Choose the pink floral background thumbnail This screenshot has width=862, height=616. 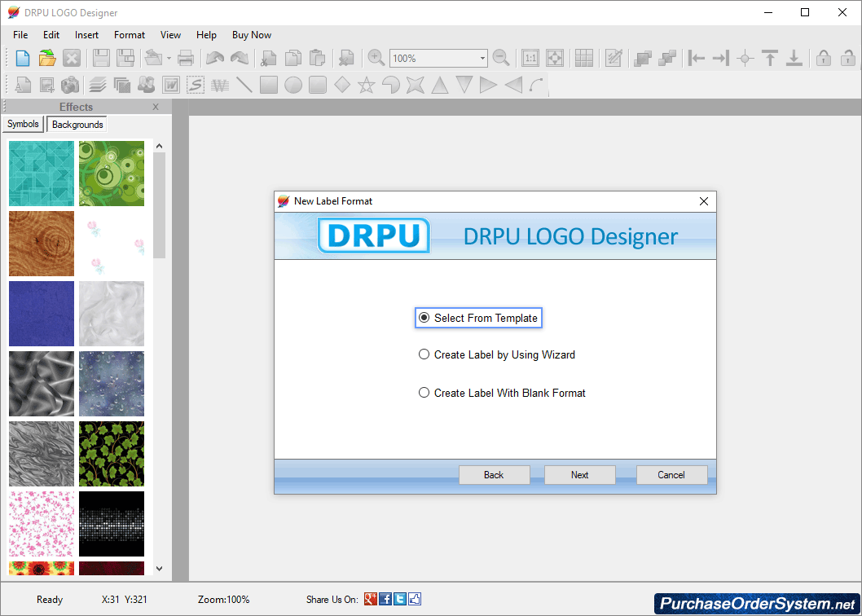click(x=42, y=524)
